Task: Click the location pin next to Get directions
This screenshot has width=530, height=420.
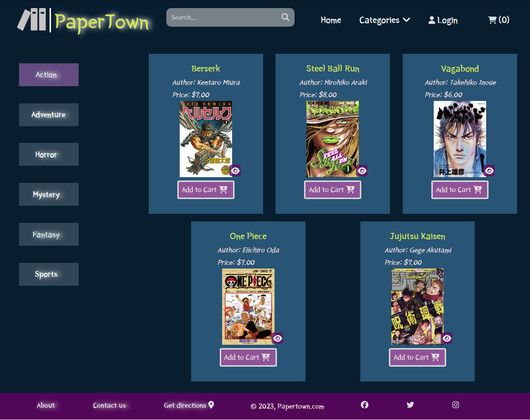Action: click(x=211, y=405)
